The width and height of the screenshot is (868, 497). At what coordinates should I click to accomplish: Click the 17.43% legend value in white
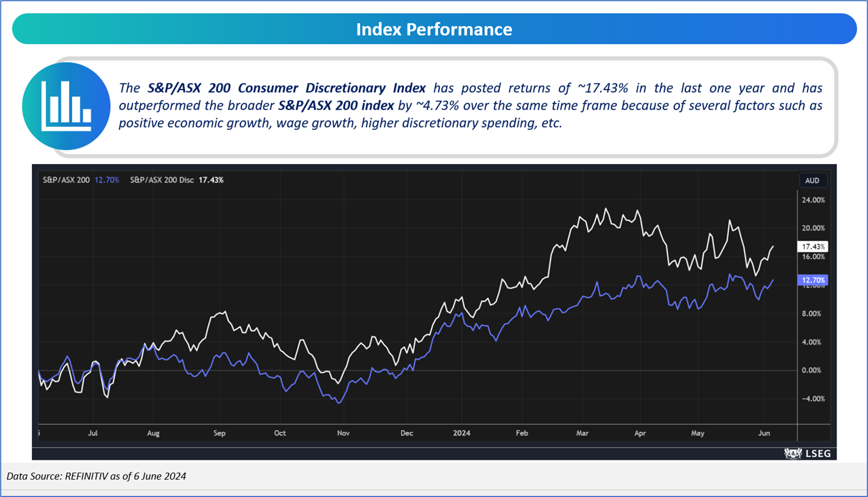point(211,180)
